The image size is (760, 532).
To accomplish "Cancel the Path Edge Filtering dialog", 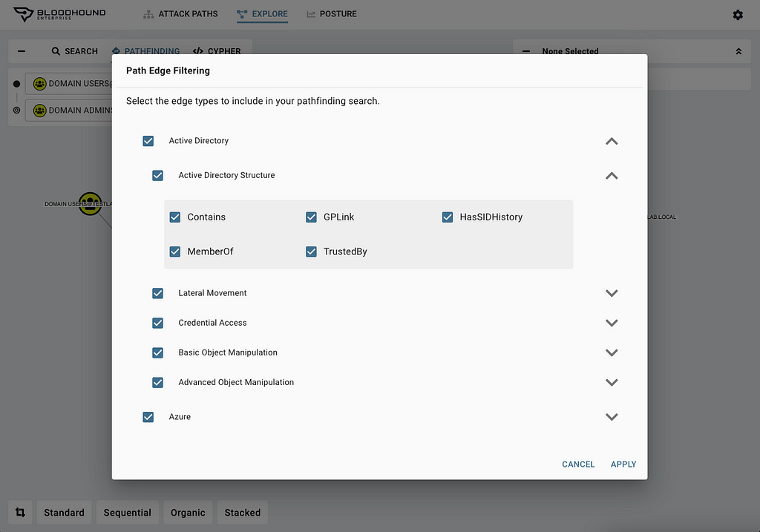I will [x=578, y=464].
